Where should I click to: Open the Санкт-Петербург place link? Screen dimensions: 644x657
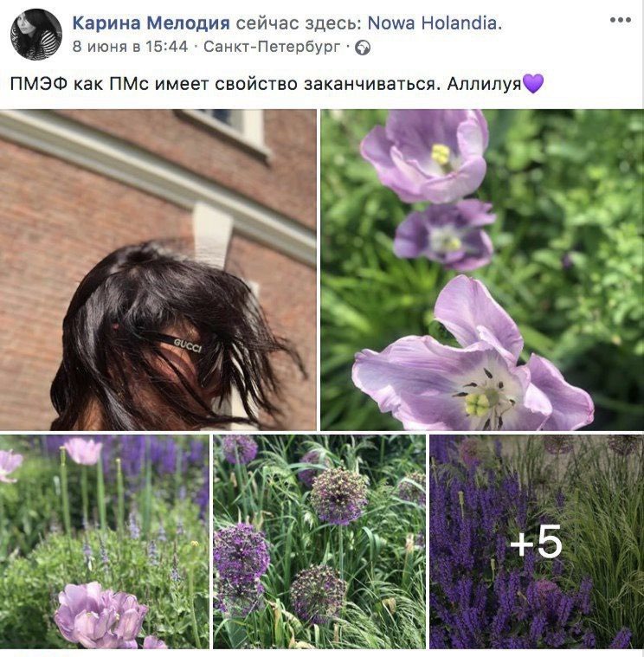pyautogui.click(x=272, y=47)
